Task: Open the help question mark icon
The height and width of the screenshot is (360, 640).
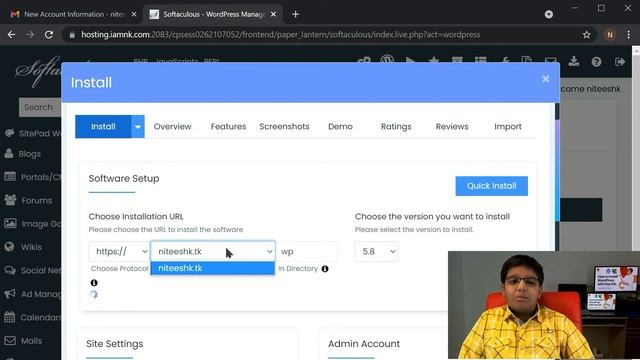Action: [x=596, y=62]
